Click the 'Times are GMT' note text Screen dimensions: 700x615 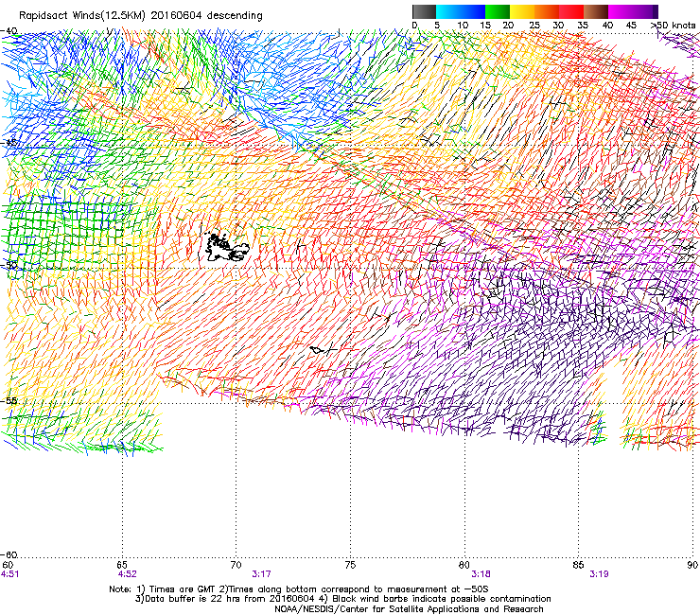(x=183, y=589)
